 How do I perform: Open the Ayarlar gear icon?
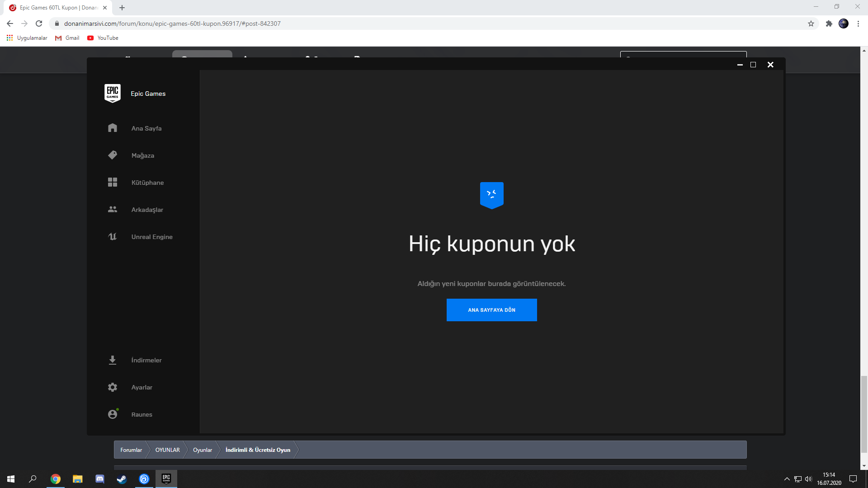click(x=113, y=387)
